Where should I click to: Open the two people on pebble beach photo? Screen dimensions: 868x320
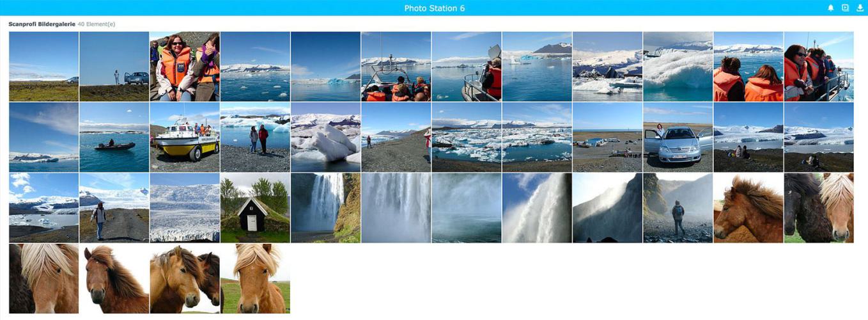click(x=255, y=137)
